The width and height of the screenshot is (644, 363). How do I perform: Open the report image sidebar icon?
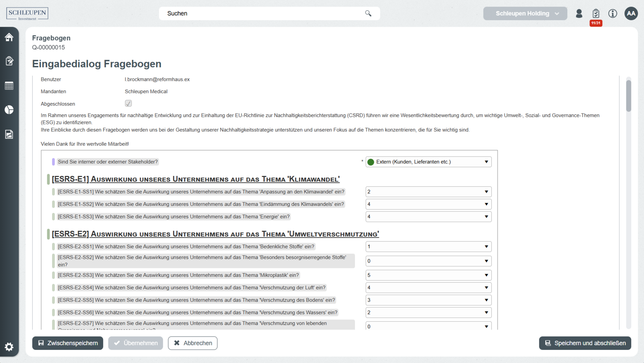tap(9, 134)
